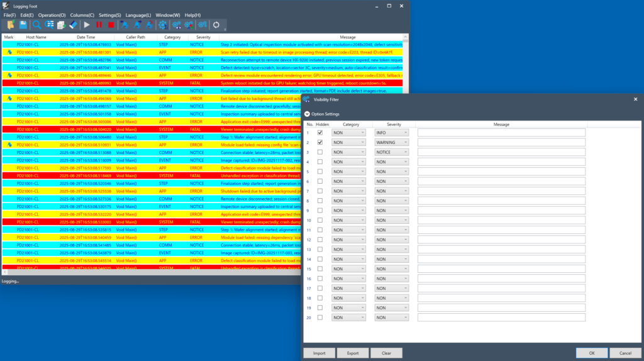Click the Message field in row 1

[501, 133]
